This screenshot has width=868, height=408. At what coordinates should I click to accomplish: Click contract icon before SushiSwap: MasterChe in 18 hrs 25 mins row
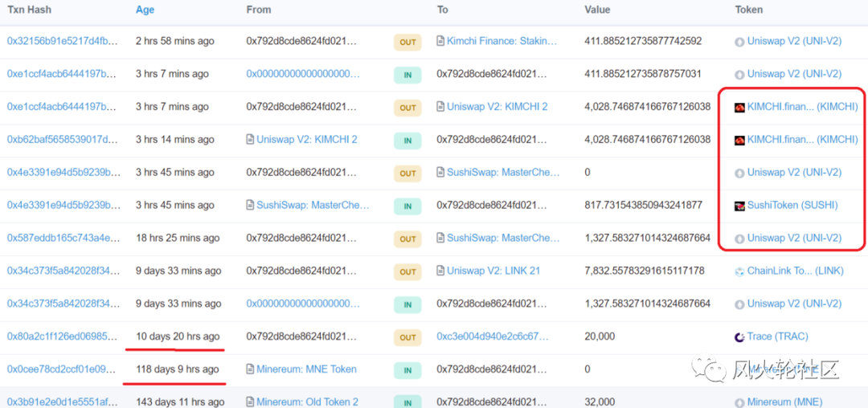click(440, 239)
